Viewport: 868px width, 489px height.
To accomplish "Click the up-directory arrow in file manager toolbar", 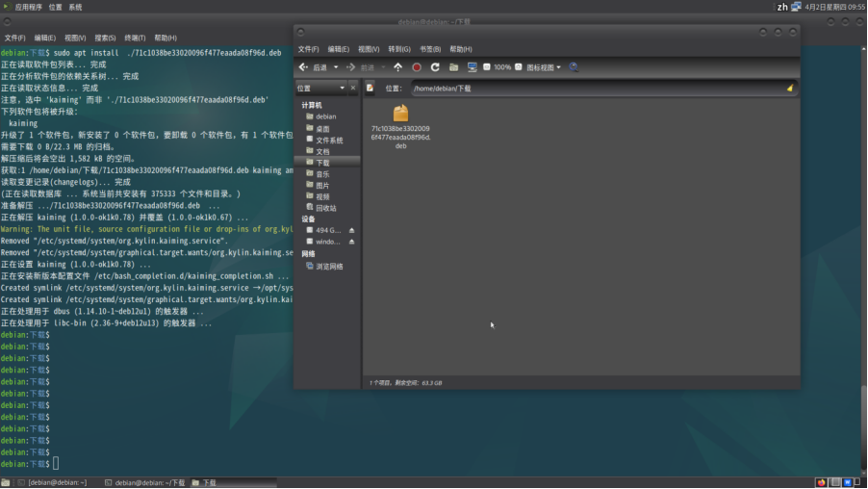I will (x=398, y=67).
